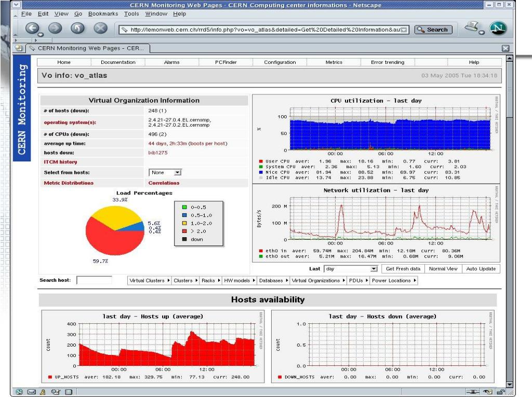Open the Last day time range dropdown
Viewport: 532px width, 397px height.
click(x=351, y=269)
